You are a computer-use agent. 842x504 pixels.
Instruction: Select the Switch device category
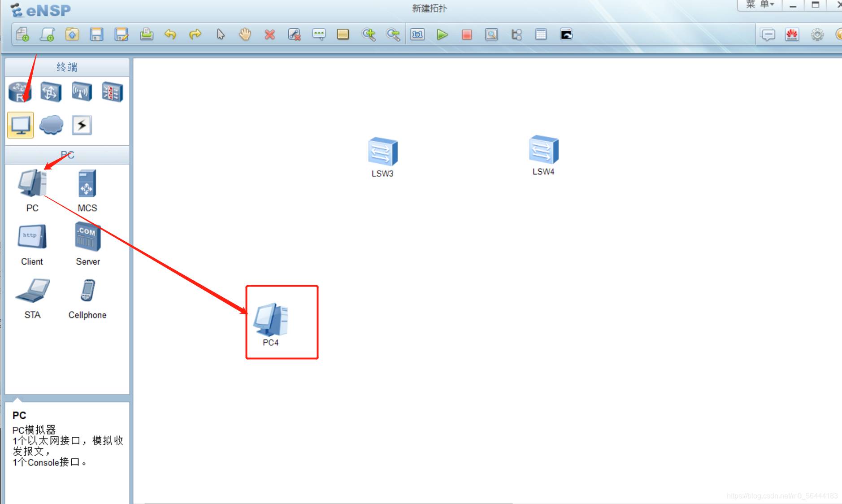51,92
